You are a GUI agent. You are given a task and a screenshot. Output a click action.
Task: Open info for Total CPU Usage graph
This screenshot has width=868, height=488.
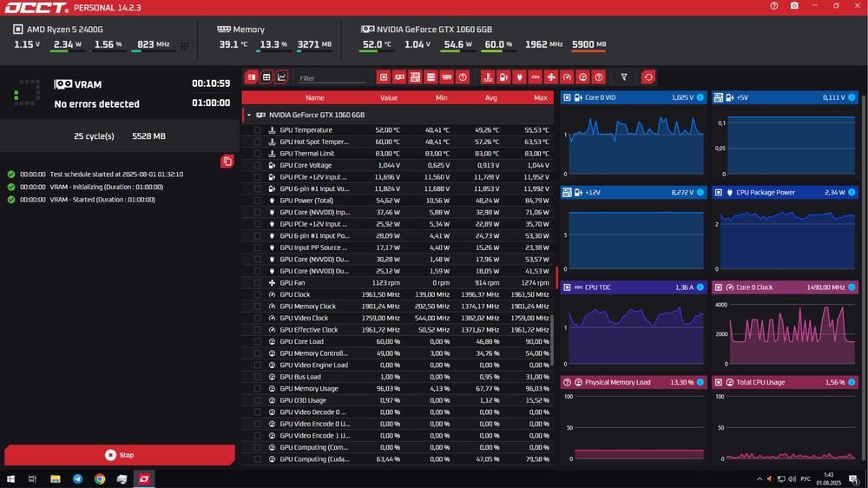[852, 382]
